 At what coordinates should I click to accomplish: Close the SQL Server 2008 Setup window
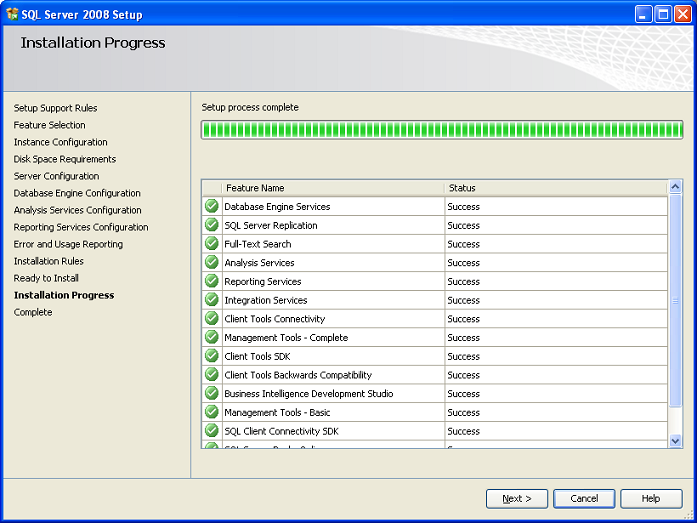pos(683,14)
